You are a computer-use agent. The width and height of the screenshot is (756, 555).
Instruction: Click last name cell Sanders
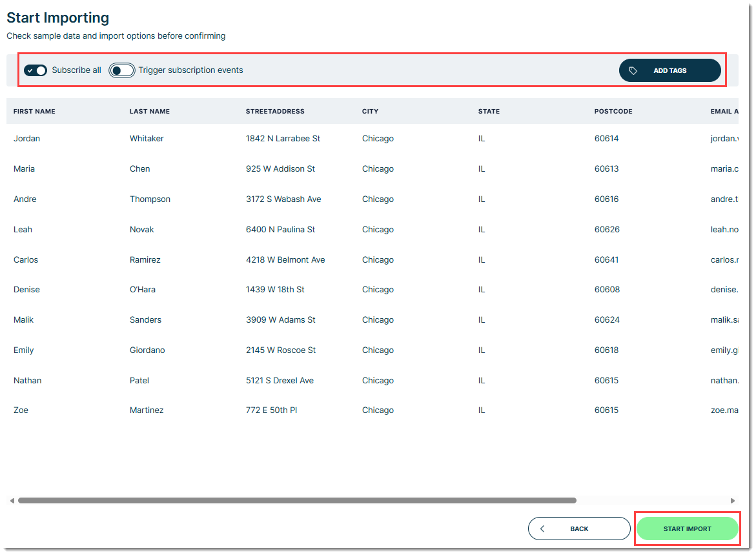click(146, 320)
